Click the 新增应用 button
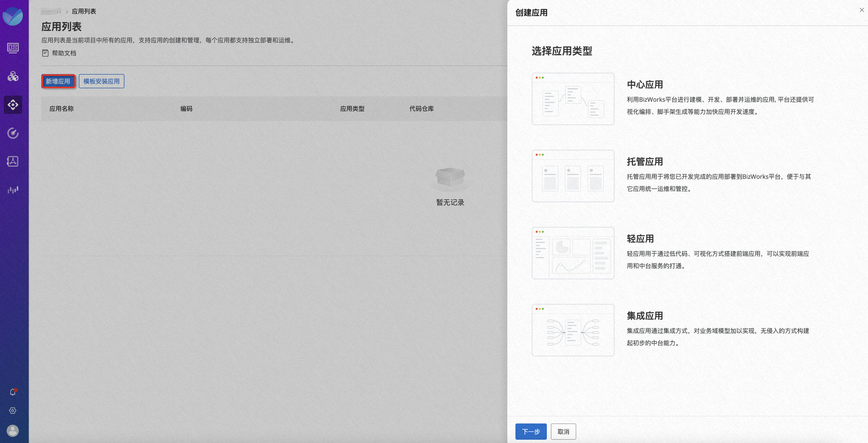The width and height of the screenshot is (868, 443). click(58, 81)
